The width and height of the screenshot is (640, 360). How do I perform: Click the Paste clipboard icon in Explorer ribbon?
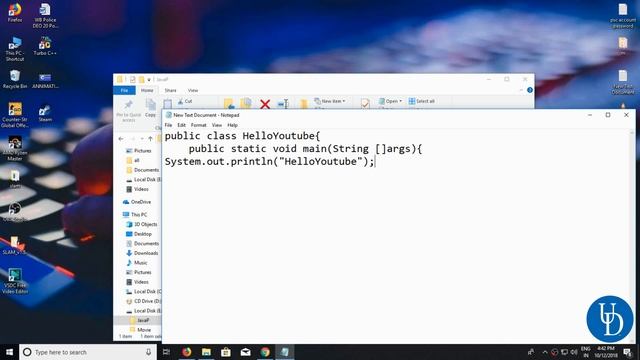168,105
